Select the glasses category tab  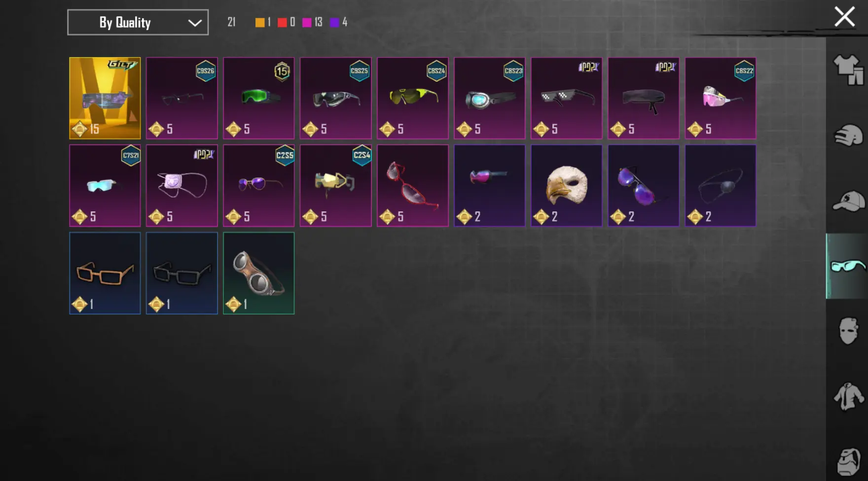[x=847, y=266]
